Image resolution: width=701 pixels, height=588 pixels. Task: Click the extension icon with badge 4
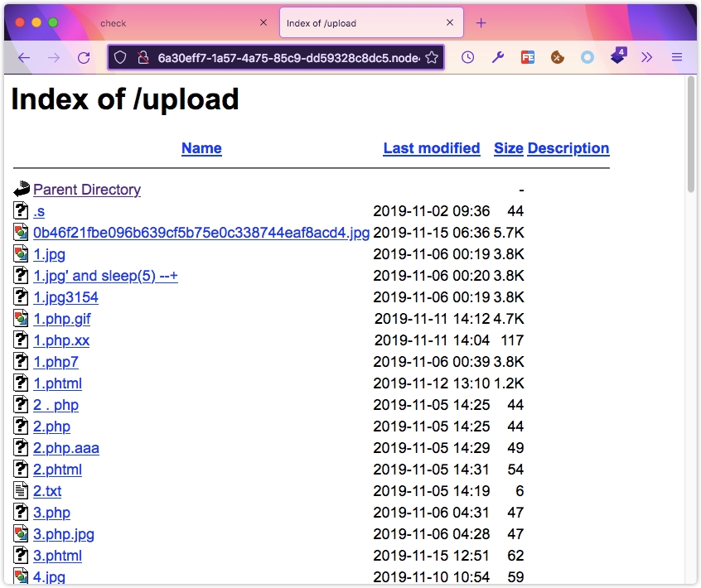618,57
